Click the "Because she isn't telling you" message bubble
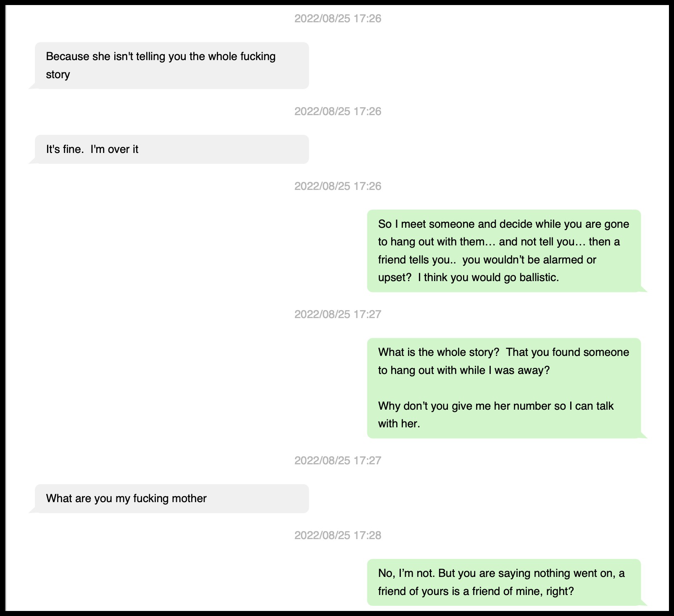The height and width of the screenshot is (616, 674). [171, 66]
